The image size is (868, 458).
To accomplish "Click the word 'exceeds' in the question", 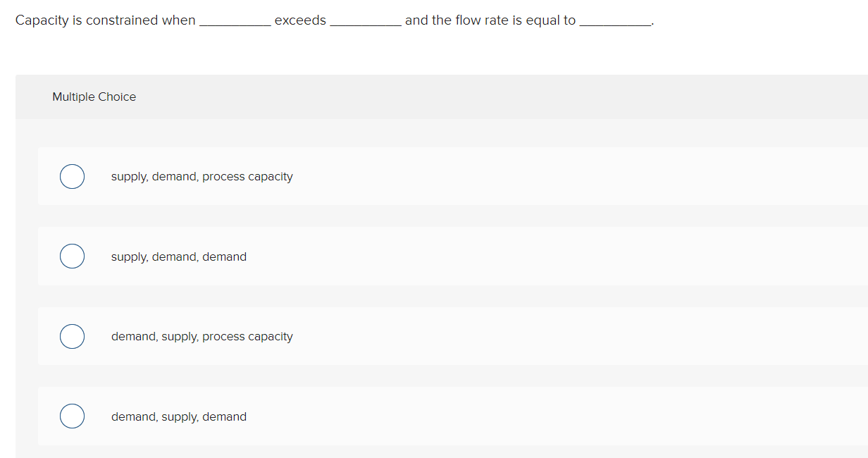I will pos(301,20).
